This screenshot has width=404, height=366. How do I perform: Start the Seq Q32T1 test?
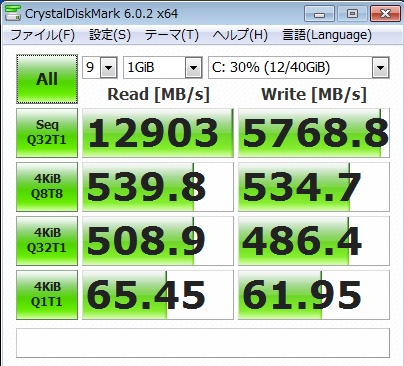tap(47, 133)
